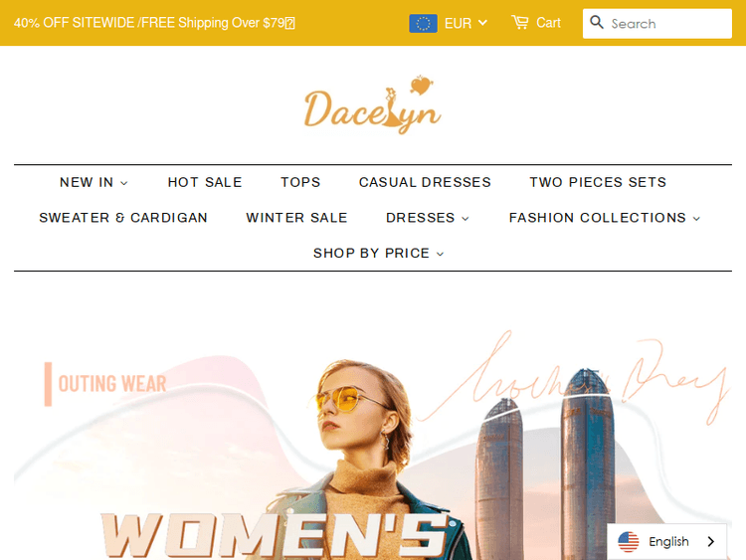The image size is (746, 560).
Task: Browse CASUAL DRESSES
Action: (x=425, y=182)
